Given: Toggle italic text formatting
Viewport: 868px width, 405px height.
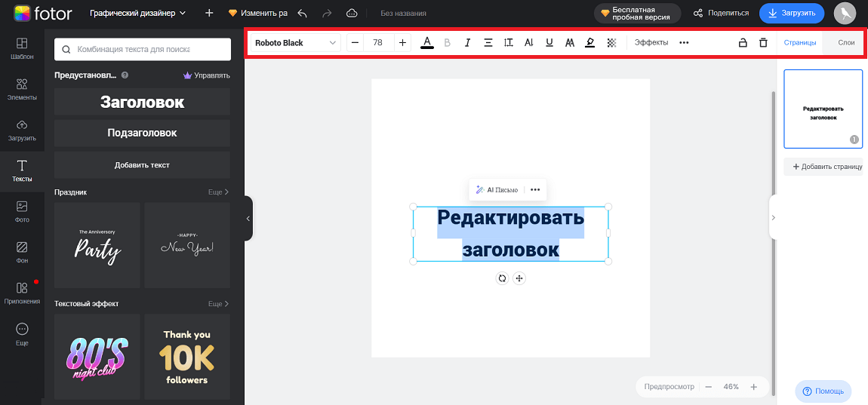Looking at the screenshot, I should click(x=467, y=43).
